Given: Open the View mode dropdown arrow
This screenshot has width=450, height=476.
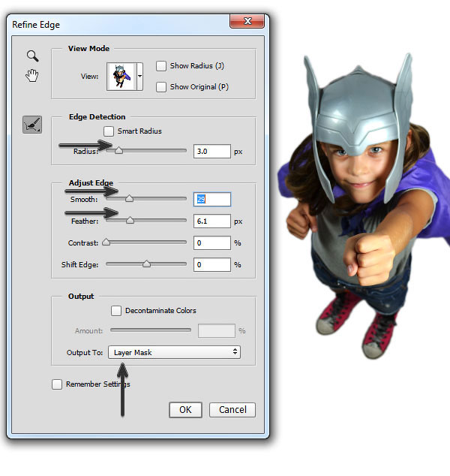Looking at the screenshot, I should 139,77.
